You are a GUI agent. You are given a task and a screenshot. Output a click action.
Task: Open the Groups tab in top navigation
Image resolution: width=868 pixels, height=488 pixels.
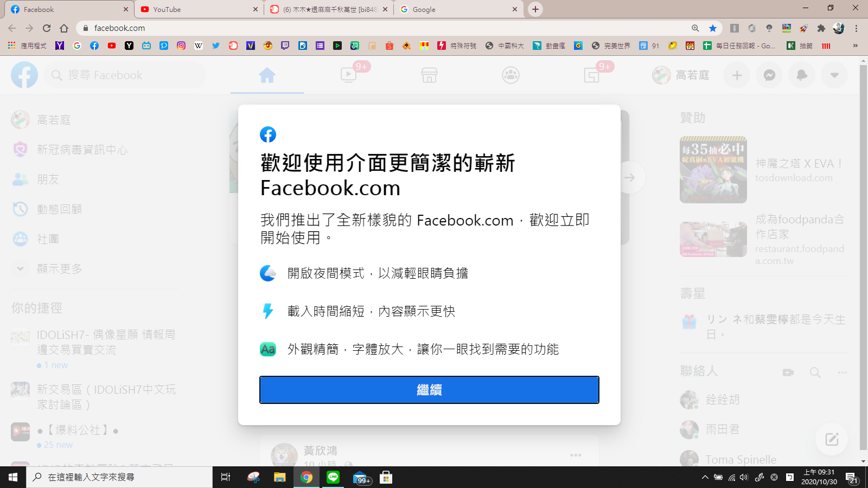pyautogui.click(x=510, y=75)
